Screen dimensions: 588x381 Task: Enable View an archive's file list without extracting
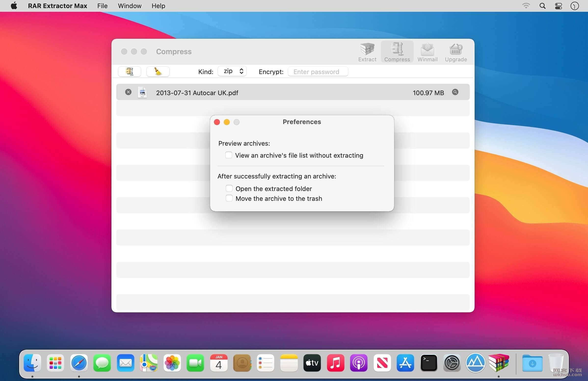click(228, 155)
